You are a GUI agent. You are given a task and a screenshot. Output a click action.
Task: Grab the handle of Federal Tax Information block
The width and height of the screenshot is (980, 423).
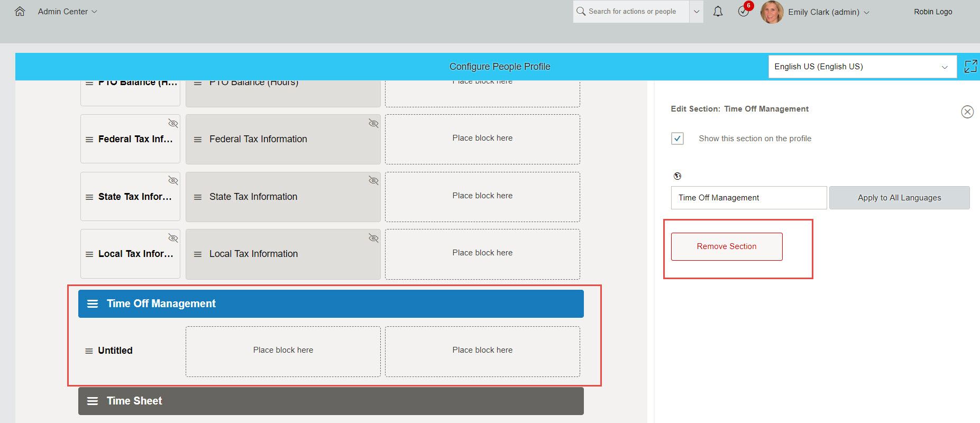[198, 140]
